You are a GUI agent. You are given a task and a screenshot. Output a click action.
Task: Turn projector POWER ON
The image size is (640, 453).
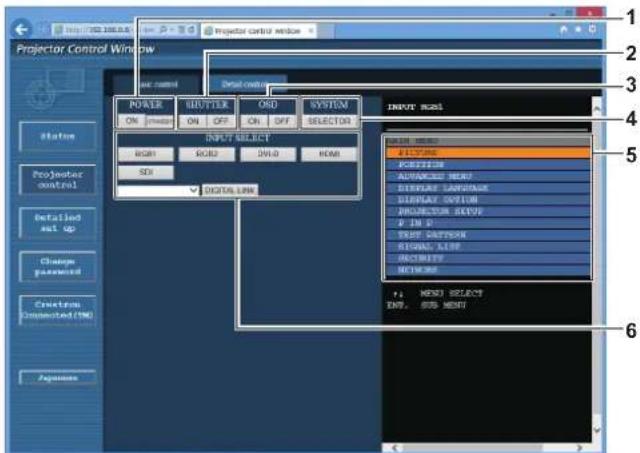[131, 121]
